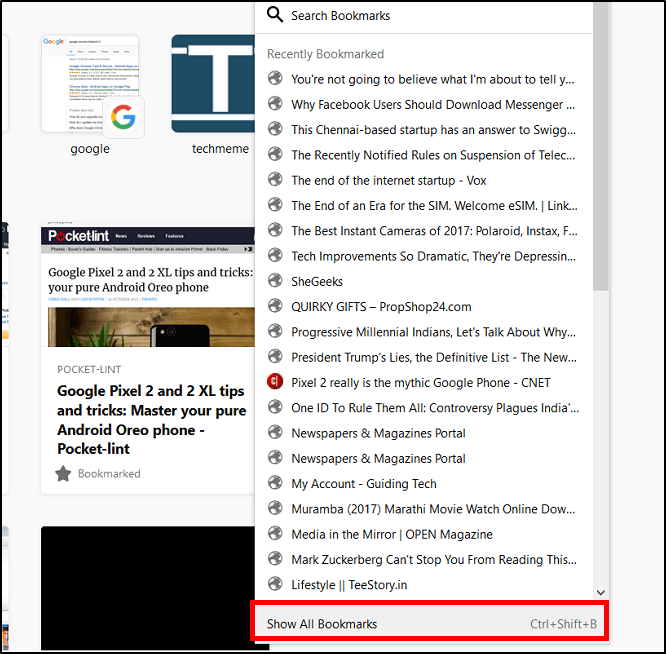Image resolution: width=666 pixels, height=654 pixels.
Task: Open "Lifestyle || TeeStory.in" bookmark
Action: pyautogui.click(x=423, y=584)
